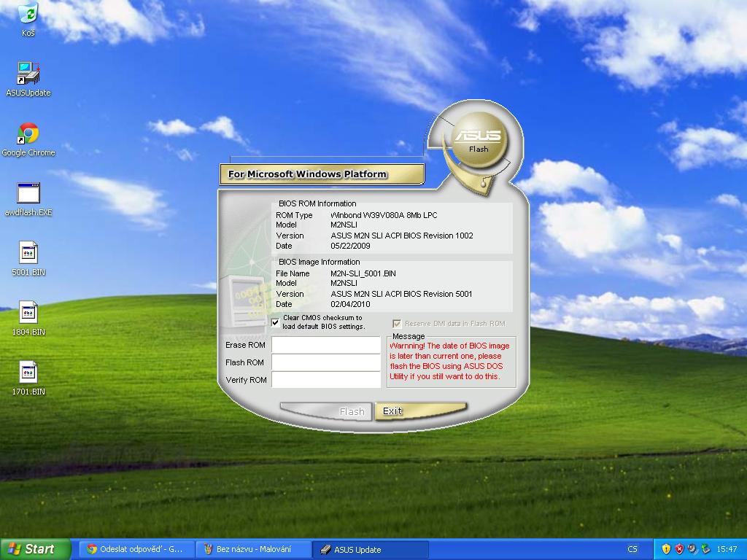Click the red security alert tray icon
The height and width of the screenshot is (560, 747).
[679, 549]
